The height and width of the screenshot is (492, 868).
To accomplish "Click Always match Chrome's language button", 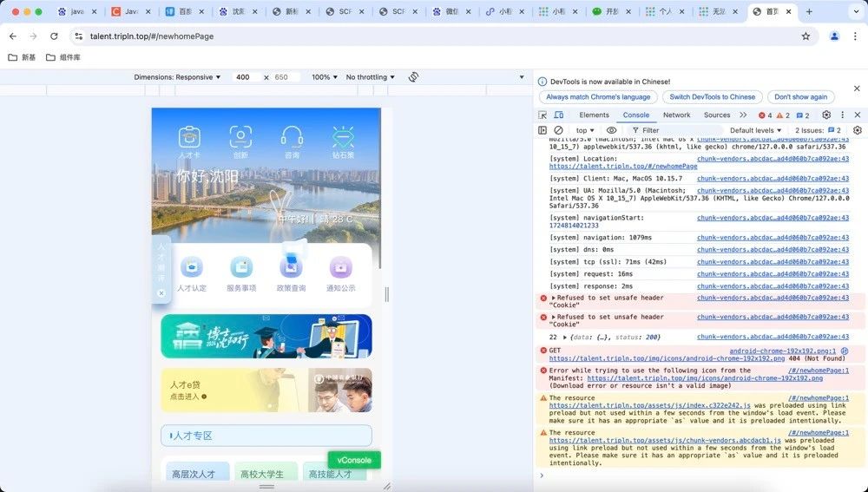I will [598, 97].
